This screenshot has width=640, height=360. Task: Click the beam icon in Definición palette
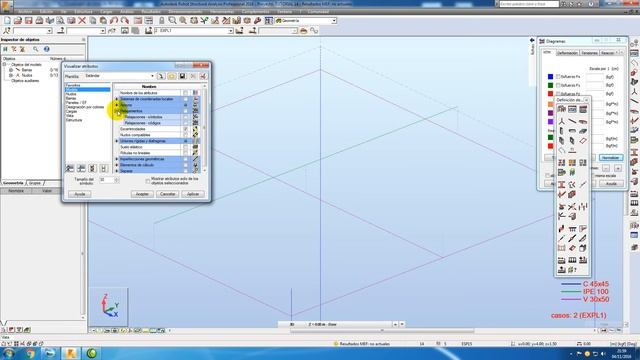pos(572,131)
